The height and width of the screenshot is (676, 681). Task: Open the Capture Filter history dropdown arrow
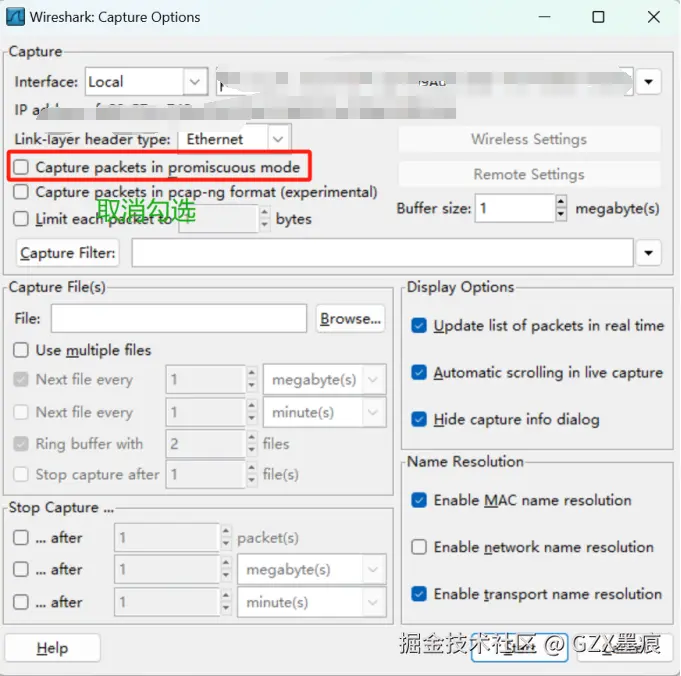[648, 252]
